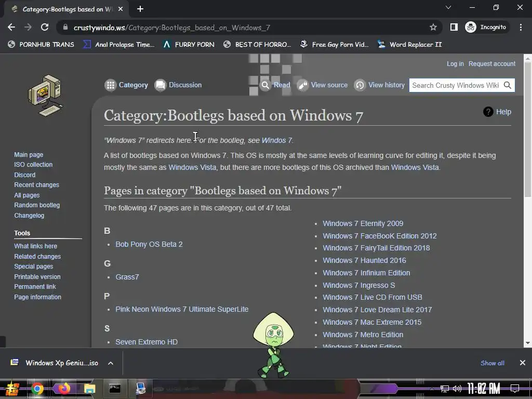The image size is (532, 399).
Task: Open the View history tab
Action: point(379,85)
